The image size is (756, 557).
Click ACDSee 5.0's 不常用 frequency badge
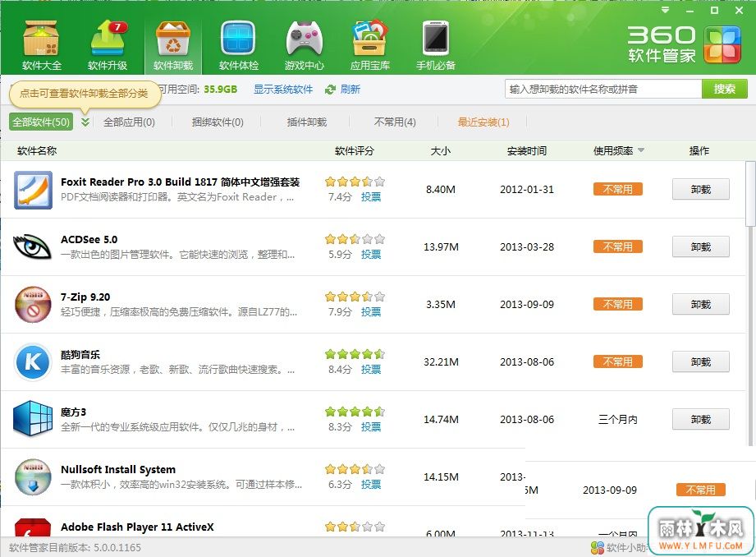tap(617, 246)
